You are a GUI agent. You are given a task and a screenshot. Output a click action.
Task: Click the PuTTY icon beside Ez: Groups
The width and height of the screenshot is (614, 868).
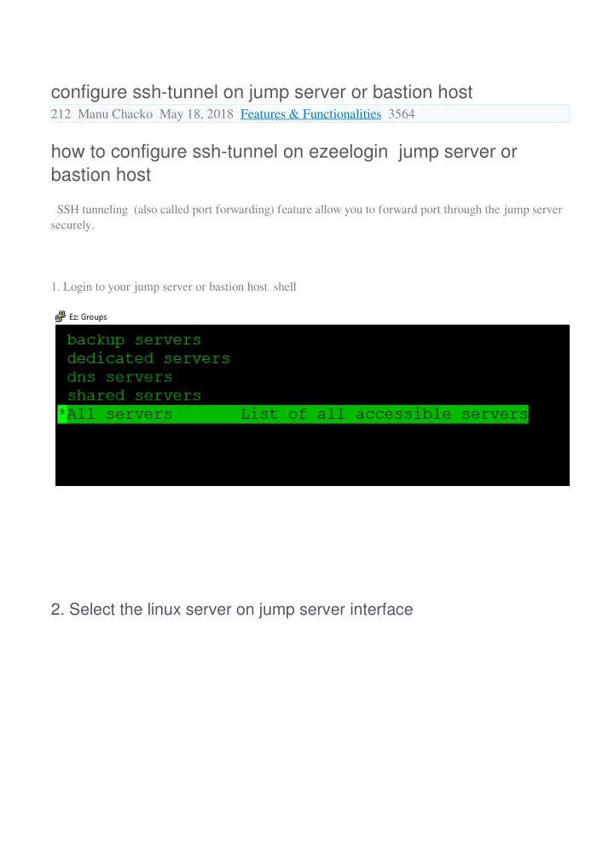[x=61, y=316]
